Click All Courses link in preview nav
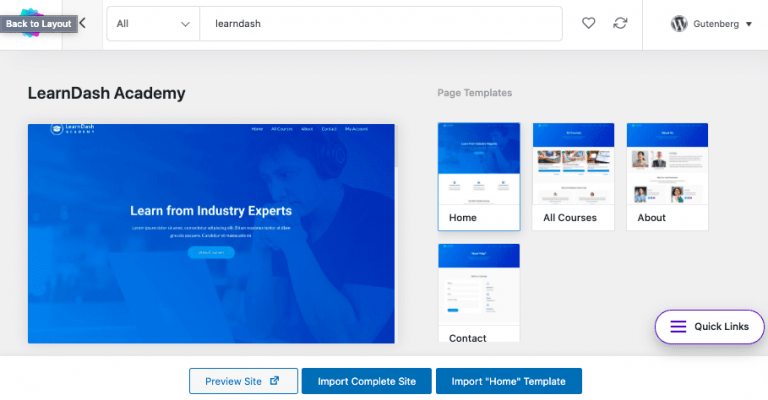 coord(282,129)
